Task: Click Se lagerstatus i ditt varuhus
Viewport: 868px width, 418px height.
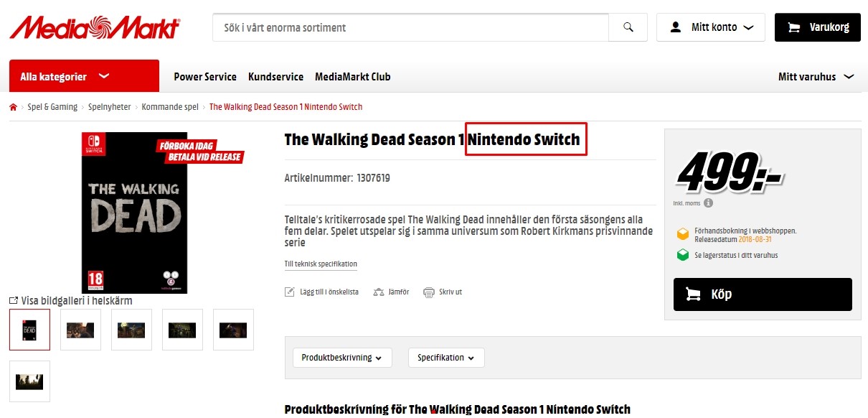Action: tap(736, 255)
